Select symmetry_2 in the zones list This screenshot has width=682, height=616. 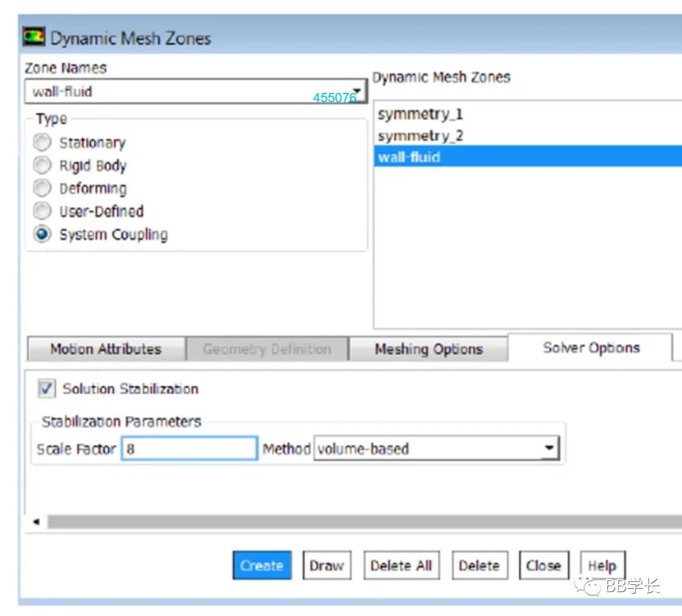pyautogui.click(x=420, y=136)
